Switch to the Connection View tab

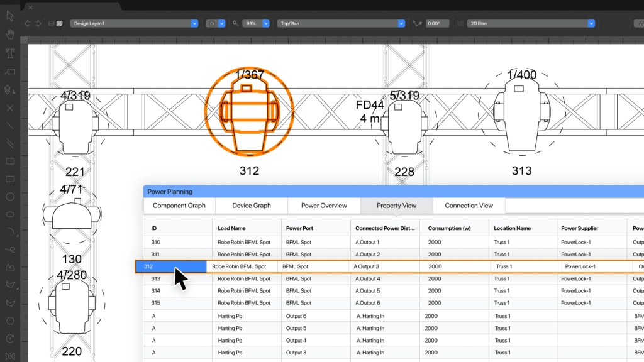469,206
